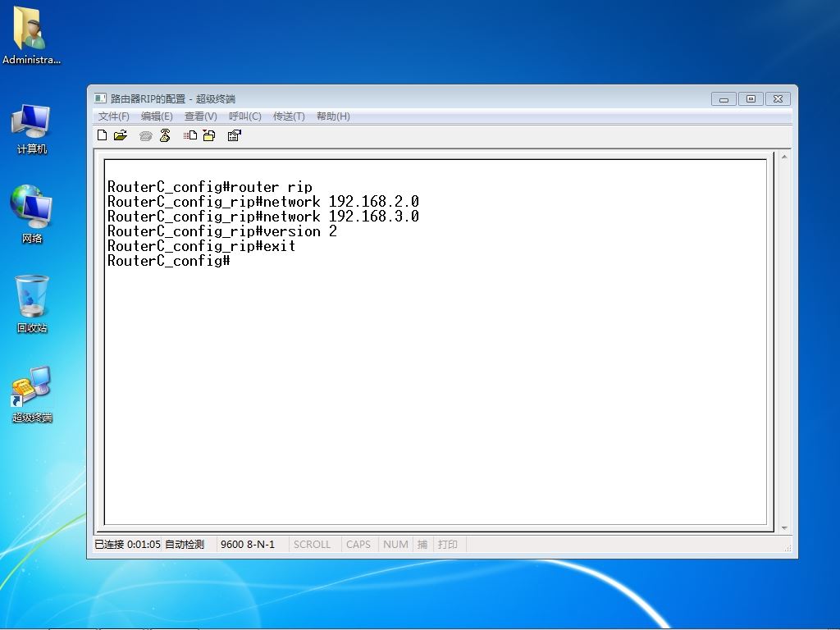The height and width of the screenshot is (630, 840).
Task: Open the 帮助(H) menu
Action: (333, 116)
